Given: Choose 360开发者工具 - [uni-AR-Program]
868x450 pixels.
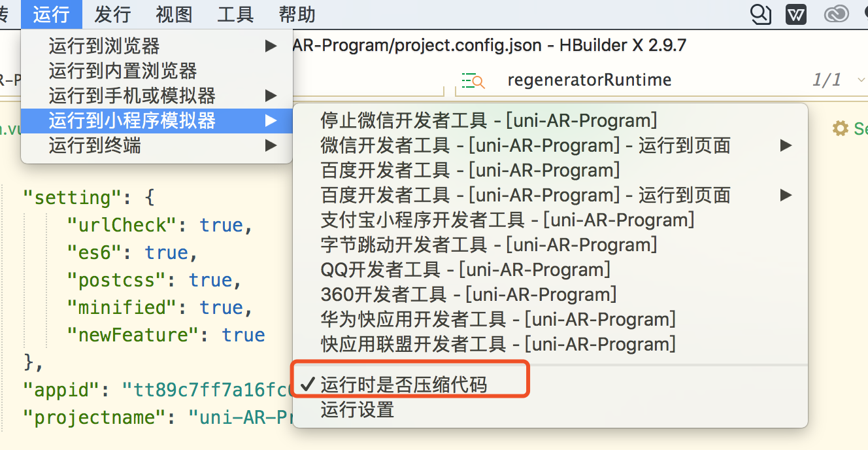Looking at the screenshot, I should [x=550, y=294].
